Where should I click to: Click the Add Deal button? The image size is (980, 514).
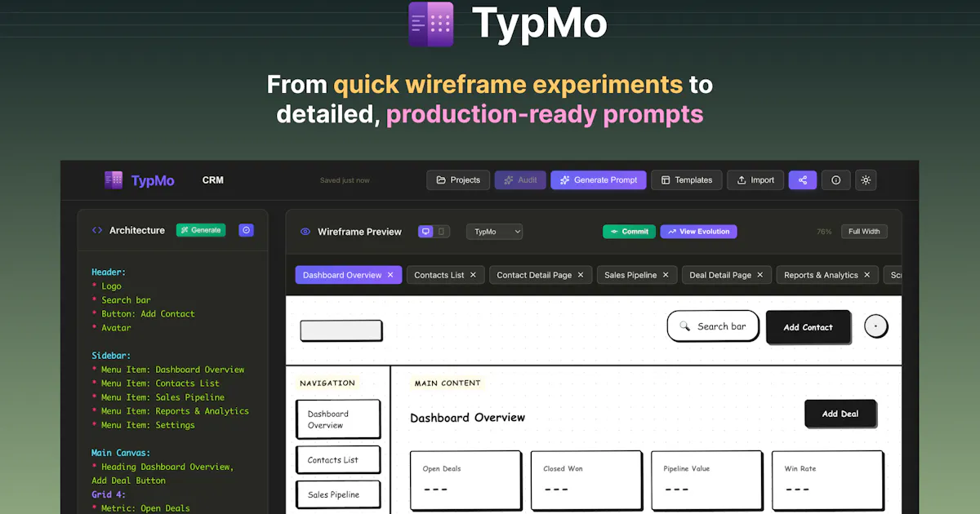coord(840,414)
